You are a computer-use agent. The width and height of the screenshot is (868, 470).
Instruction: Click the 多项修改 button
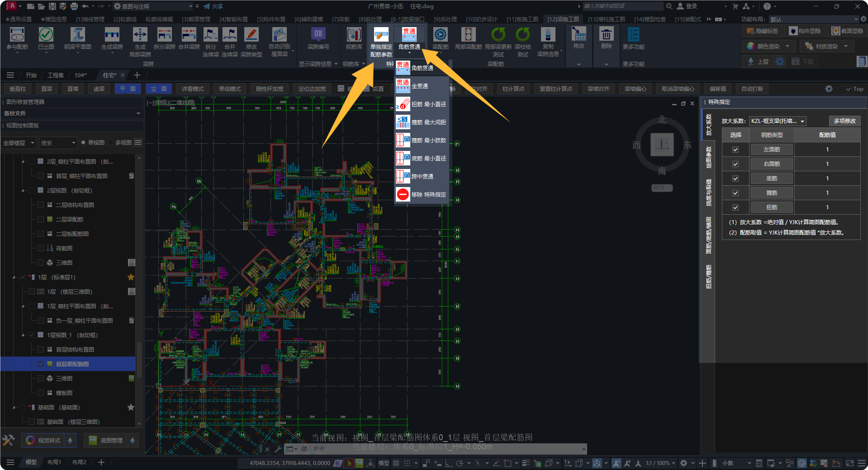[844, 121]
